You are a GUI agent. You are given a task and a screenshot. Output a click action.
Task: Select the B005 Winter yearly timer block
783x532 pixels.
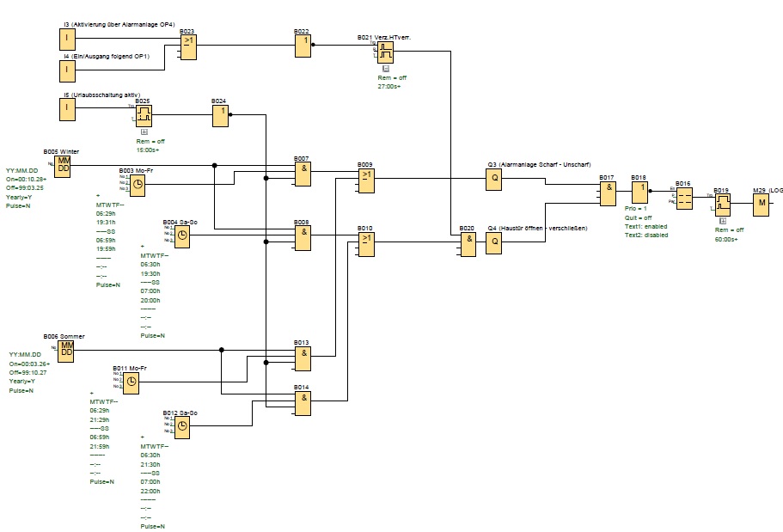point(63,165)
